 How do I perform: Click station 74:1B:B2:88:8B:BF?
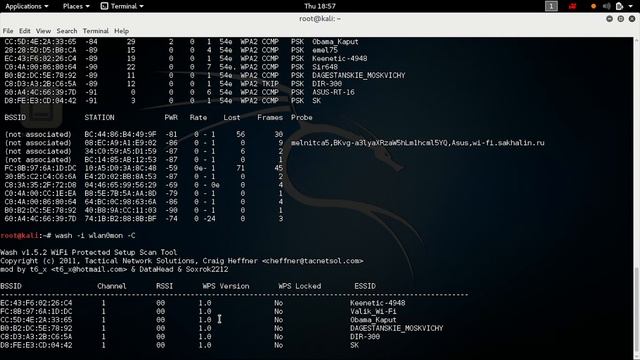pos(120,219)
